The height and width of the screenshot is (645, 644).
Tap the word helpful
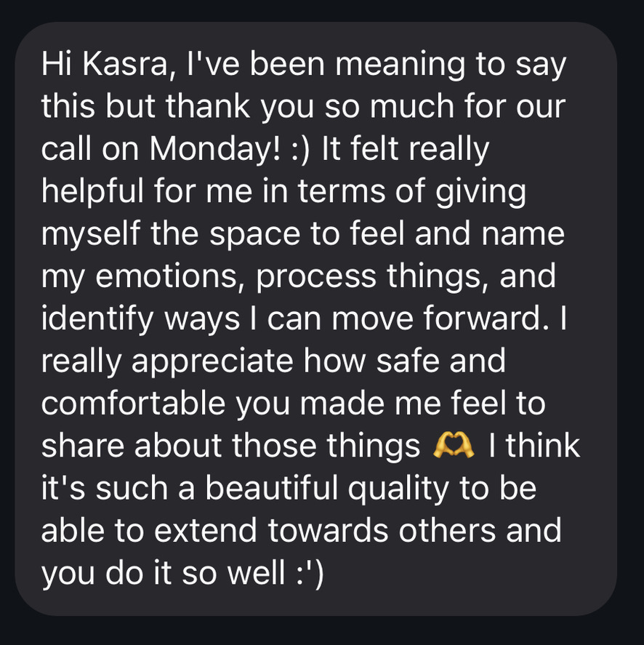click(x=92, y=192)
